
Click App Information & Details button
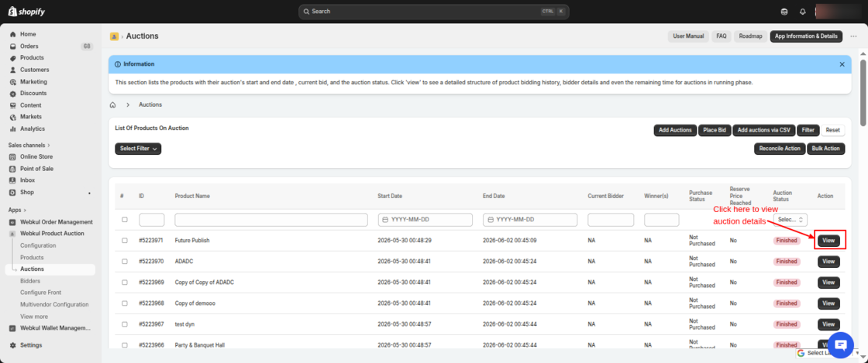click(806, 36)
